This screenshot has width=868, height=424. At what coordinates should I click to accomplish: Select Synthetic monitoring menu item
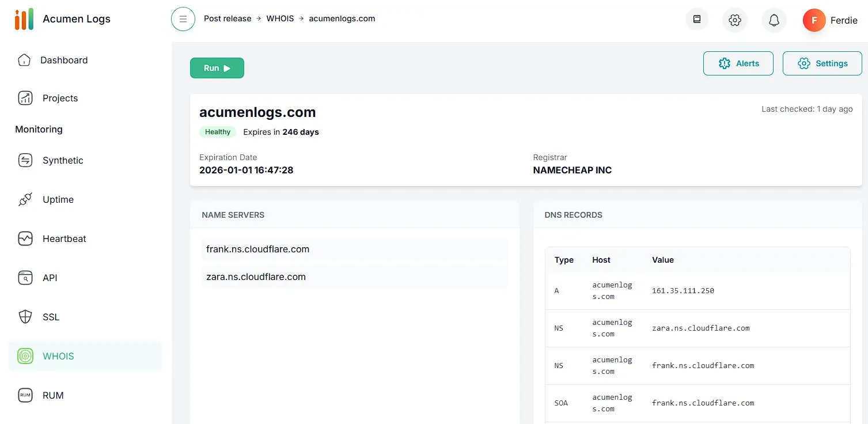pyautogui.click(x=63, y=160)
